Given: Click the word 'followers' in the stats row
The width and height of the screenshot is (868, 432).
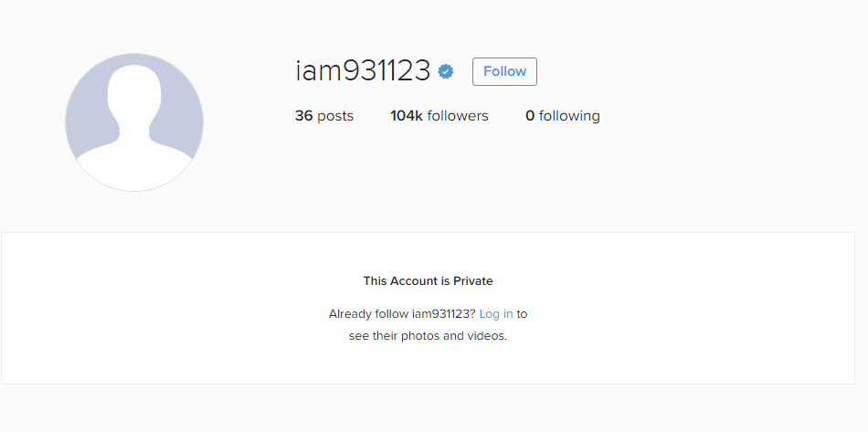Looking at the screenshot, I should (458, 116).
